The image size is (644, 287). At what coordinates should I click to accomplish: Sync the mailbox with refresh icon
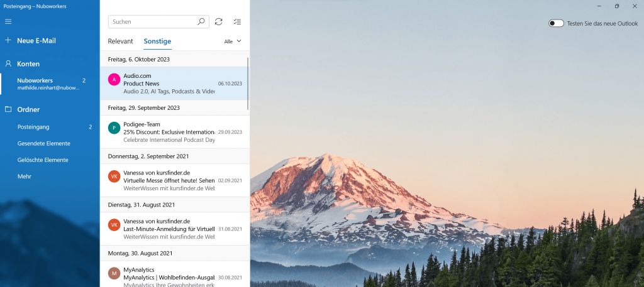(x=218, y=22)
